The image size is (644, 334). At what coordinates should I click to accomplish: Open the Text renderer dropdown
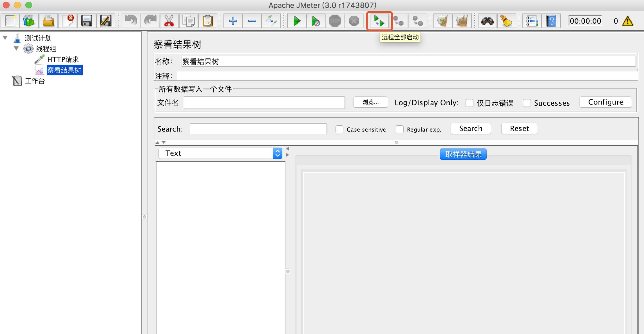coord(220,153)
